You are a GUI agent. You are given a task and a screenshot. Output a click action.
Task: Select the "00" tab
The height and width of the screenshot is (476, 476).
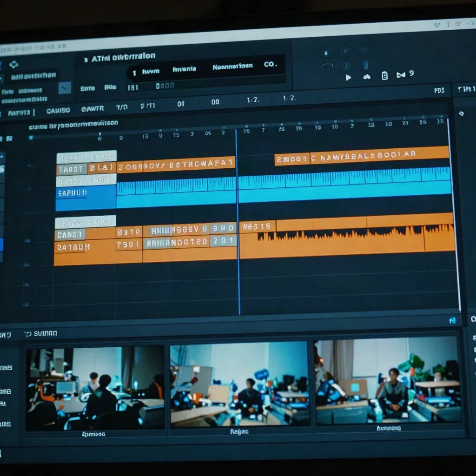tap(215, 102)
